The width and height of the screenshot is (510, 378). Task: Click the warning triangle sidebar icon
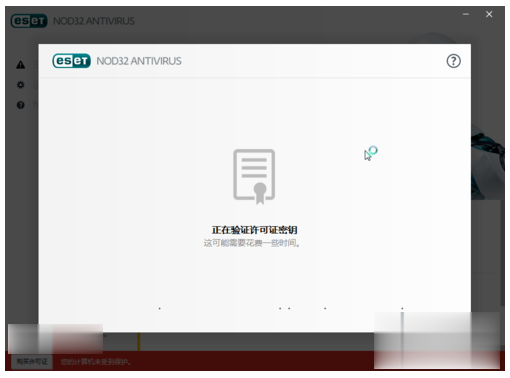(21, 65)
